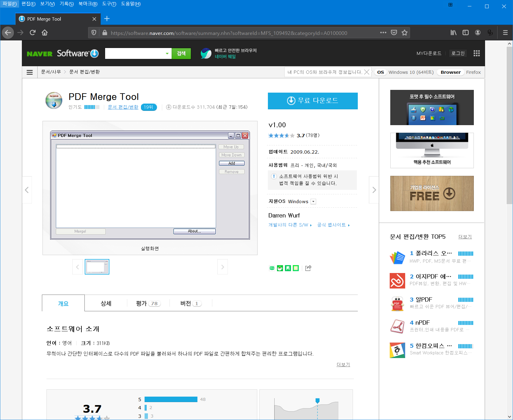This screenshot has width=513, height=420.
Task: Open the Firefox home page
Action: (x=45, y=32)
